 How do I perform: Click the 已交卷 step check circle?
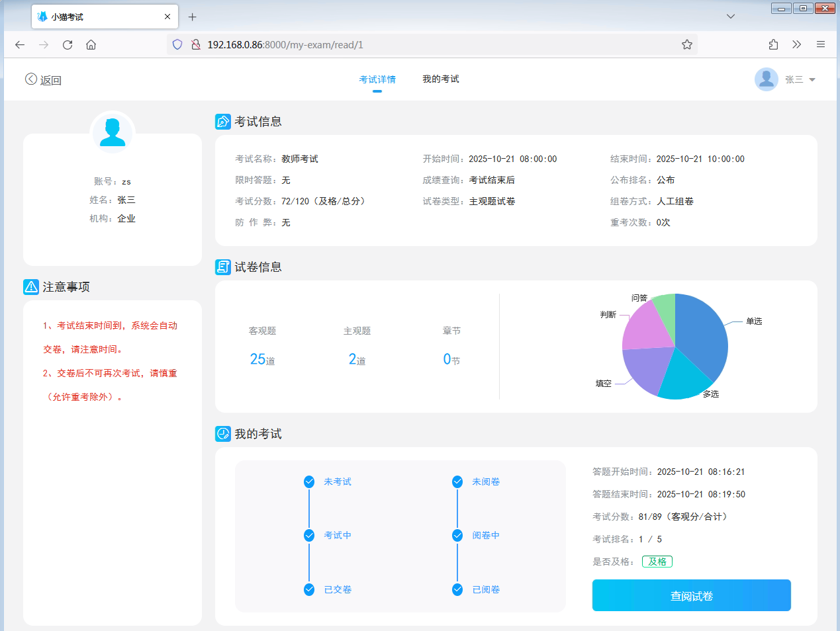pyautogui.click(x=309, y=589)
